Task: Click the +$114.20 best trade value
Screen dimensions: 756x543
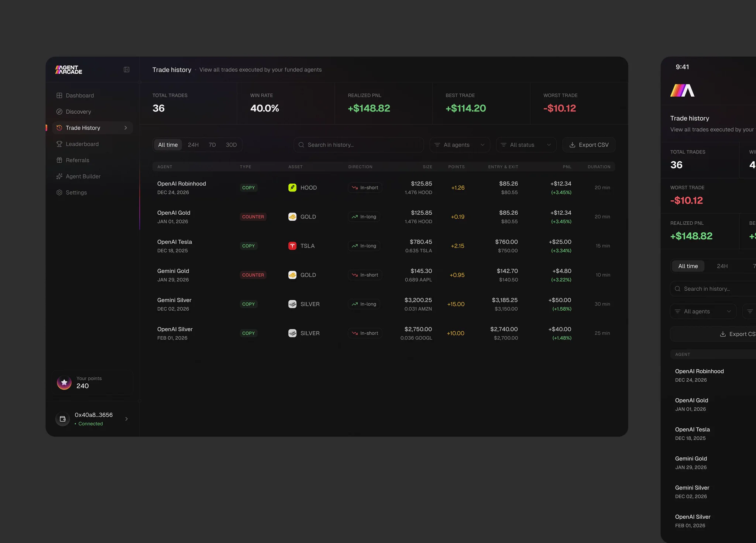Action: [x=466, y=108]
